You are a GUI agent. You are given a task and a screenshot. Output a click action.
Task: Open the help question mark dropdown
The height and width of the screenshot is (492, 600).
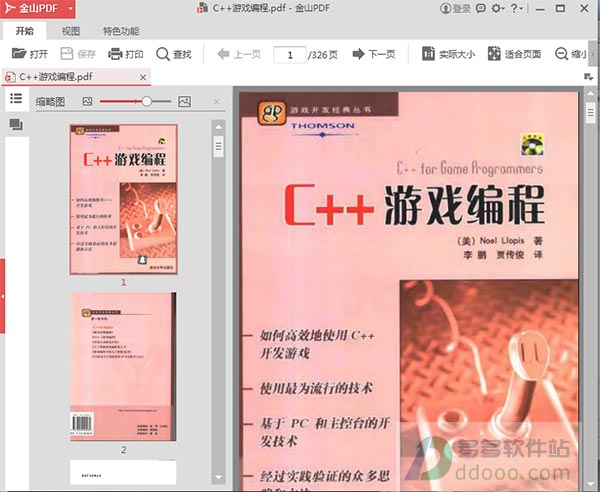(517, 8)
